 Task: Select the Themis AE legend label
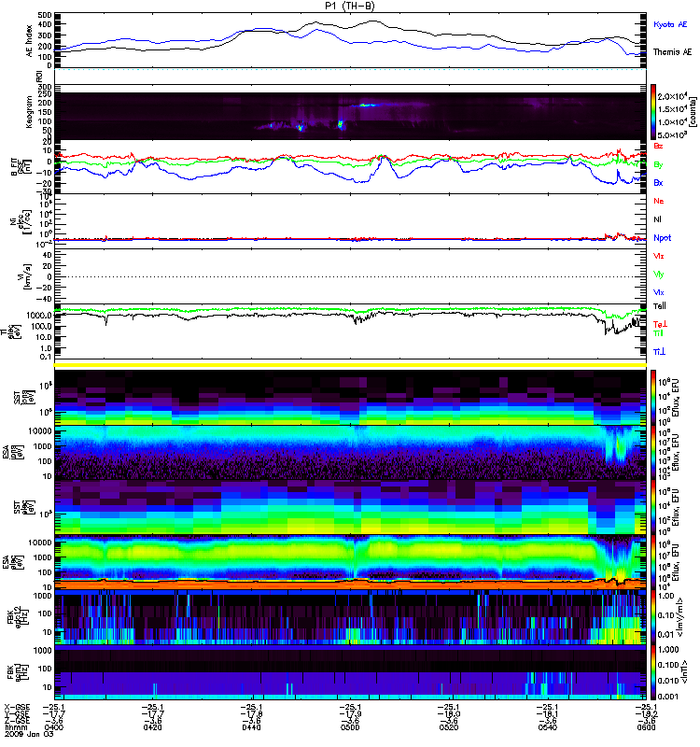click(672, 52)
